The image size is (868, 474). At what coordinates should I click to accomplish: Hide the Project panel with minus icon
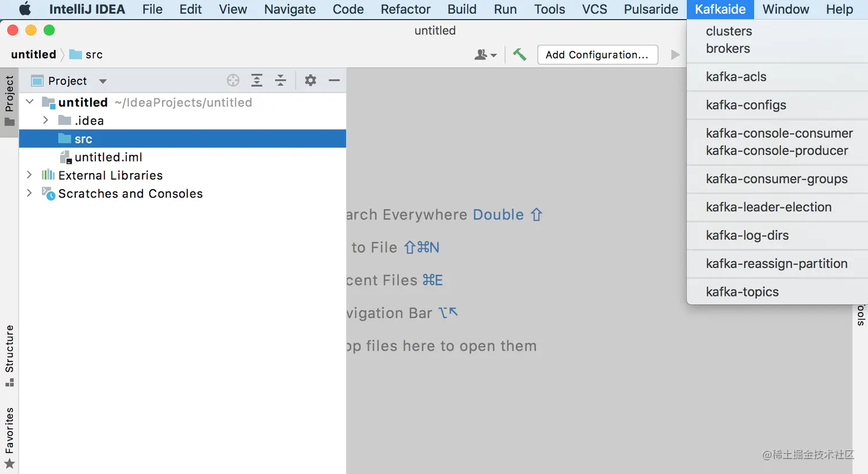pos(334,80)
